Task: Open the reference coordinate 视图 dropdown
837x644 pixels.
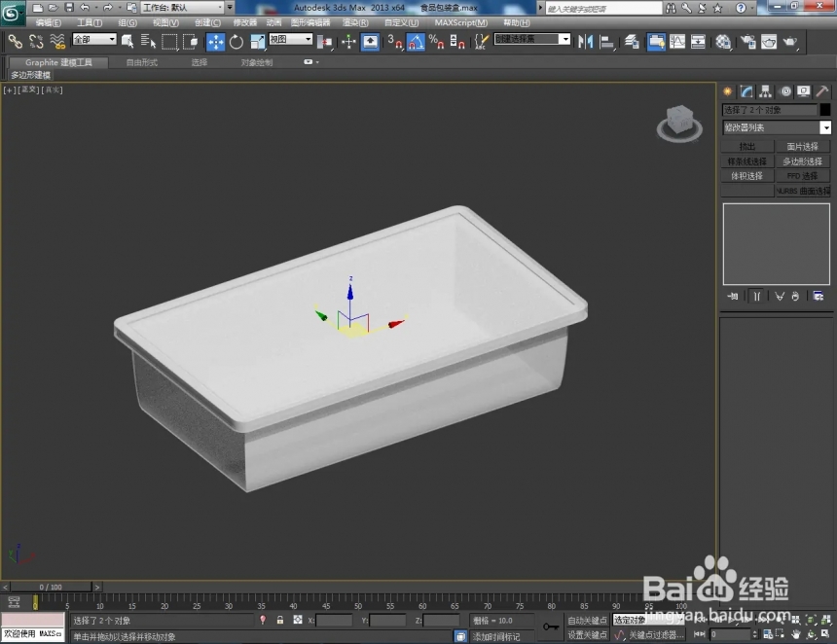Action: pos(290,39)
